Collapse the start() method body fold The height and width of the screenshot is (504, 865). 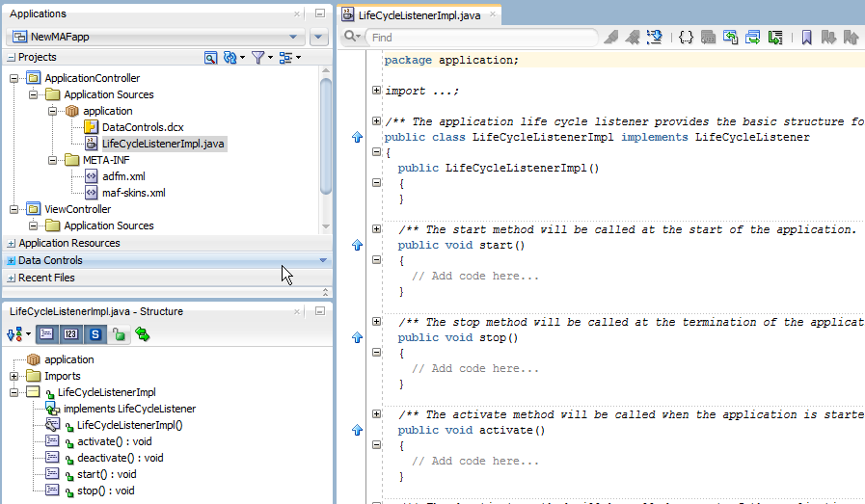coord(376,260)
